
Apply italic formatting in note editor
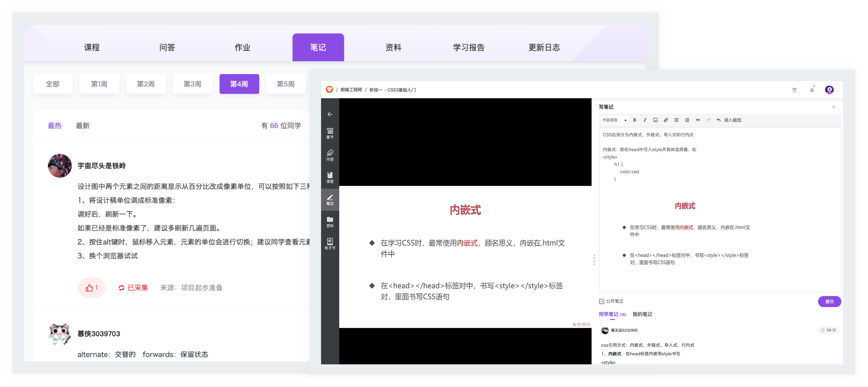pyautogui.click(x=645, y=120)
